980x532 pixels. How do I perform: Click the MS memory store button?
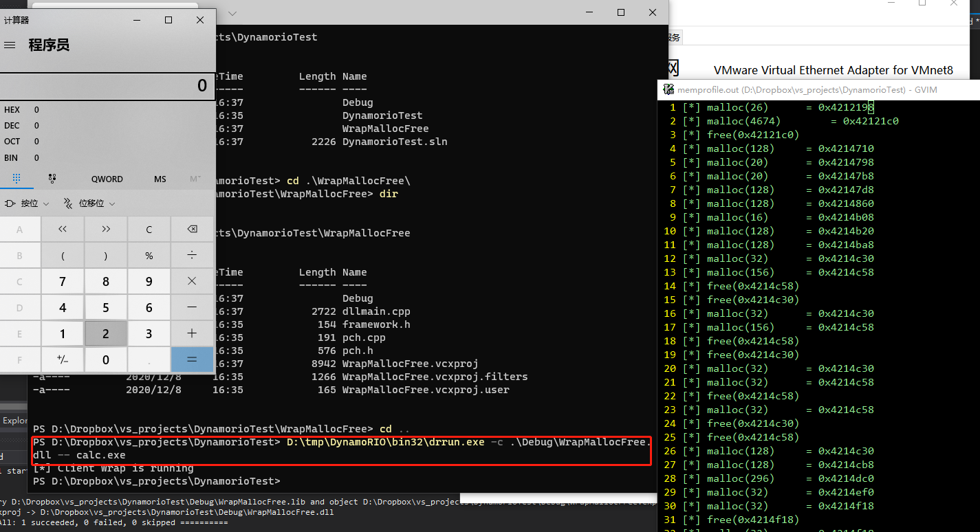160,179
